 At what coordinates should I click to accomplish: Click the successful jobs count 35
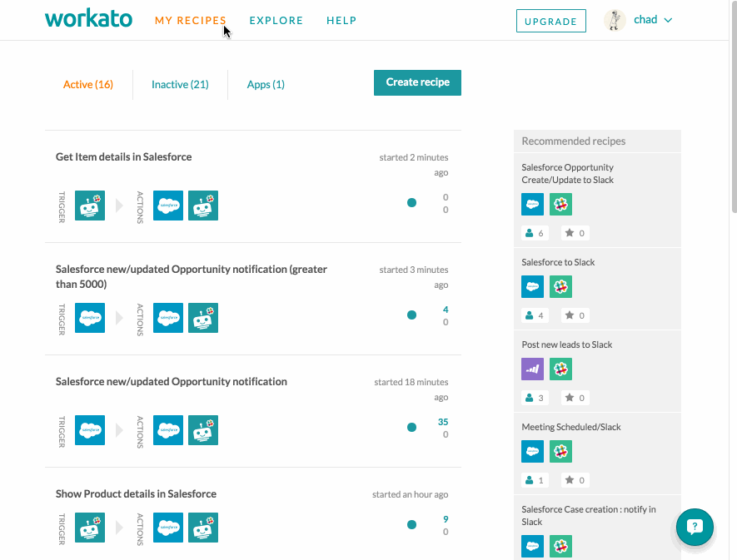[x=443, y=422]
